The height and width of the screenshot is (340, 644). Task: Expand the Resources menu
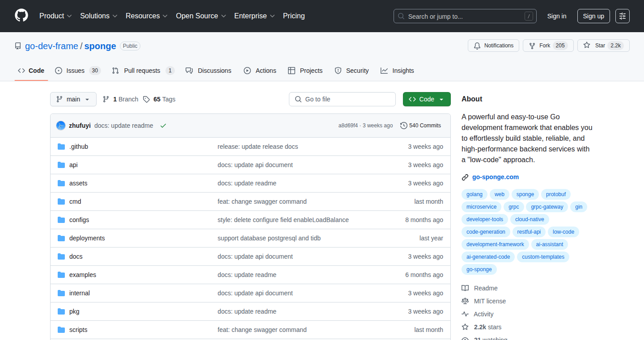click(x=147, y=16)
